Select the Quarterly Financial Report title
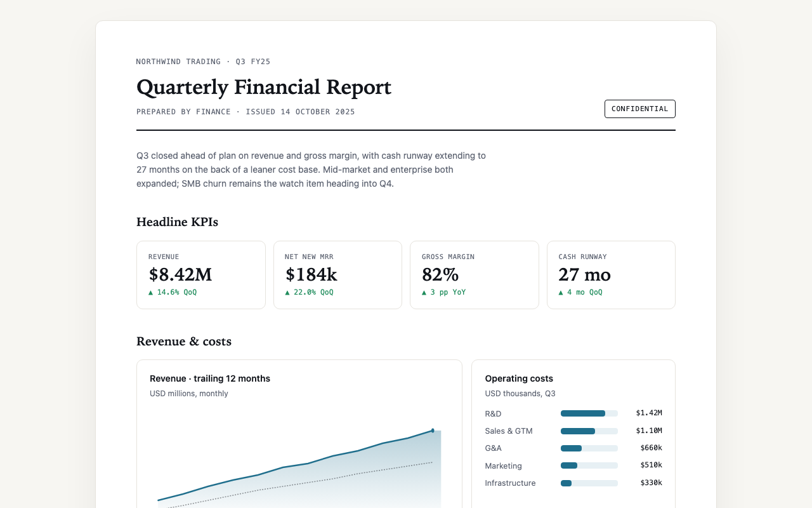812x508 pixels. pyautogui.click(x=264, y=87)
